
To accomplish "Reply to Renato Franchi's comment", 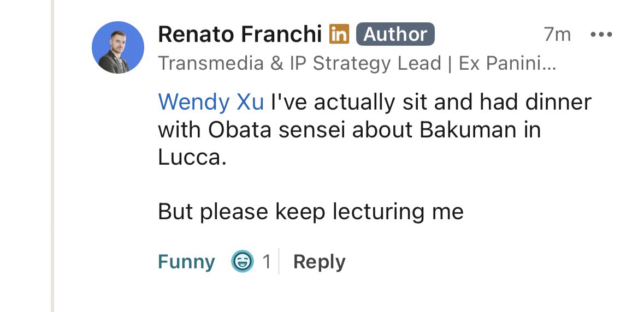I will (319, 262).
